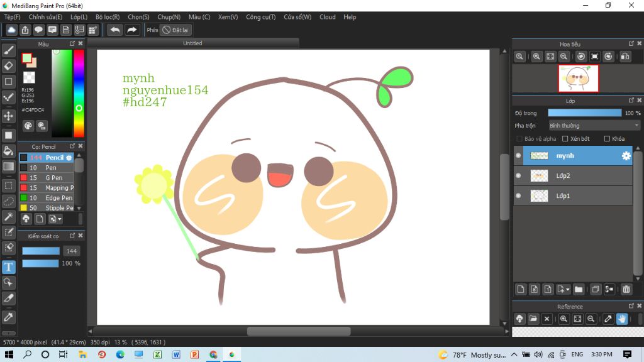Clear the image in Reference panel
644x362 pixels.
pos(547,319)
